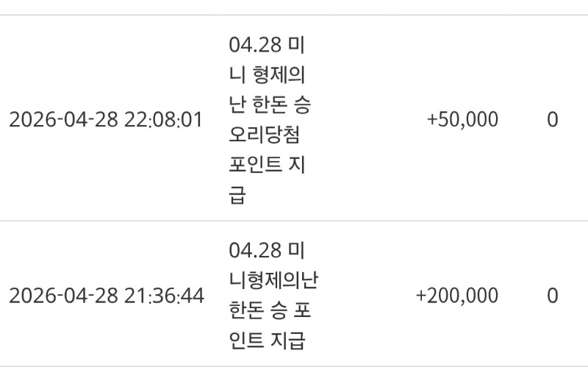Viewport: 588px width, 378px height.
Task: Click the 0 value in the +50,000 row
Action: point(552,120)
